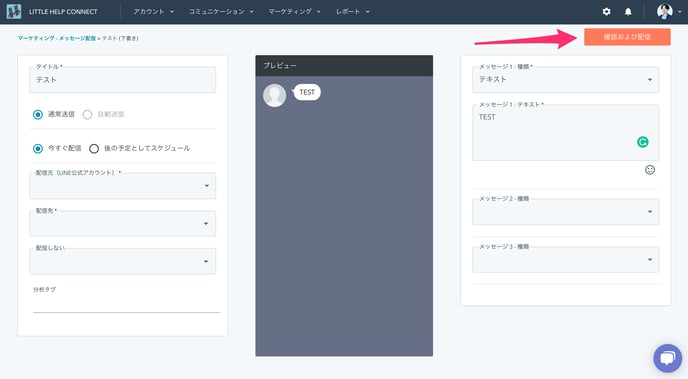Follow the マーケティング - メッセージ配信 breadcrumb link
Screen dimensions: 688x379
57,39
